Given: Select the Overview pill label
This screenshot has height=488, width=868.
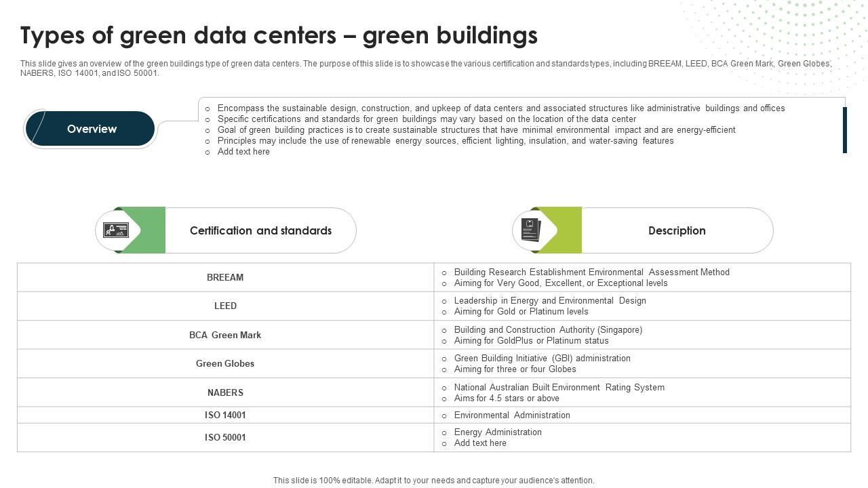Looking at the screenshot, I should pos(92,129).
